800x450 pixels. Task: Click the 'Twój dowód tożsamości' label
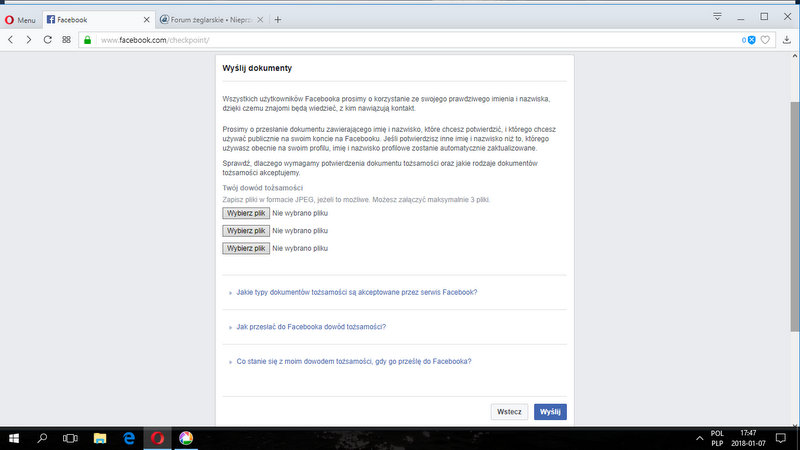[x=263, y=188]
